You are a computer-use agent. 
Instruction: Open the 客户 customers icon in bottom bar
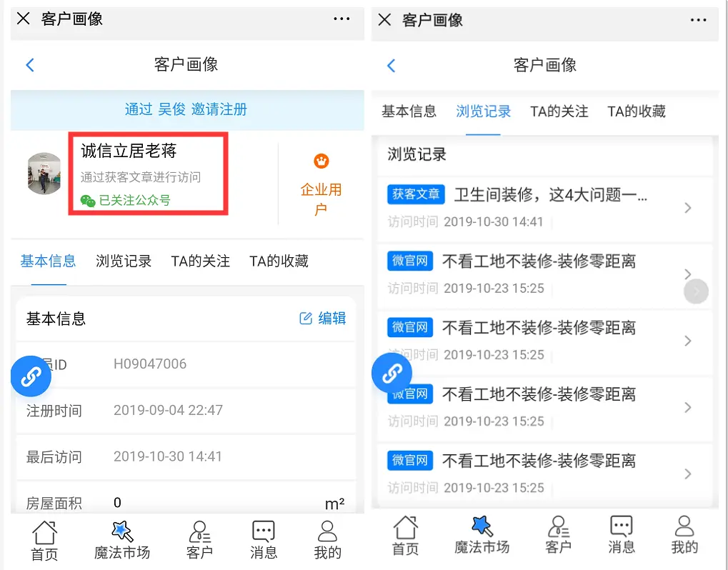pyautogui.click(x=199, y=536)
